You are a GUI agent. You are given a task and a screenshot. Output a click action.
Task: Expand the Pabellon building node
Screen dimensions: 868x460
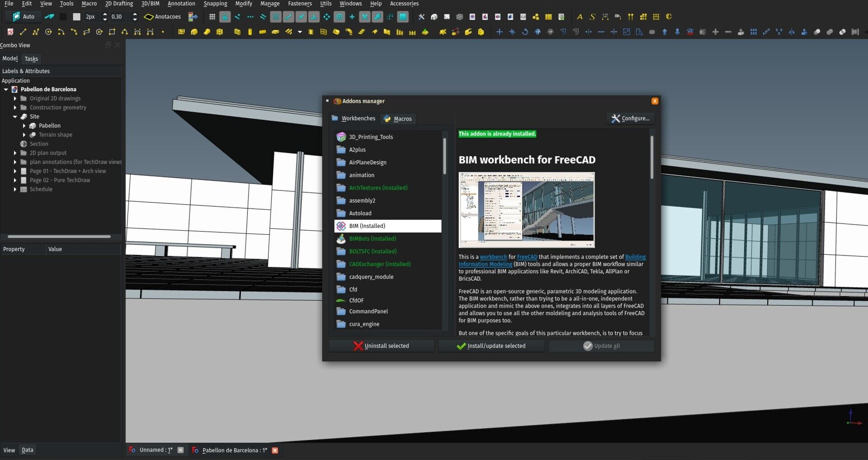(x=24, y=126)
